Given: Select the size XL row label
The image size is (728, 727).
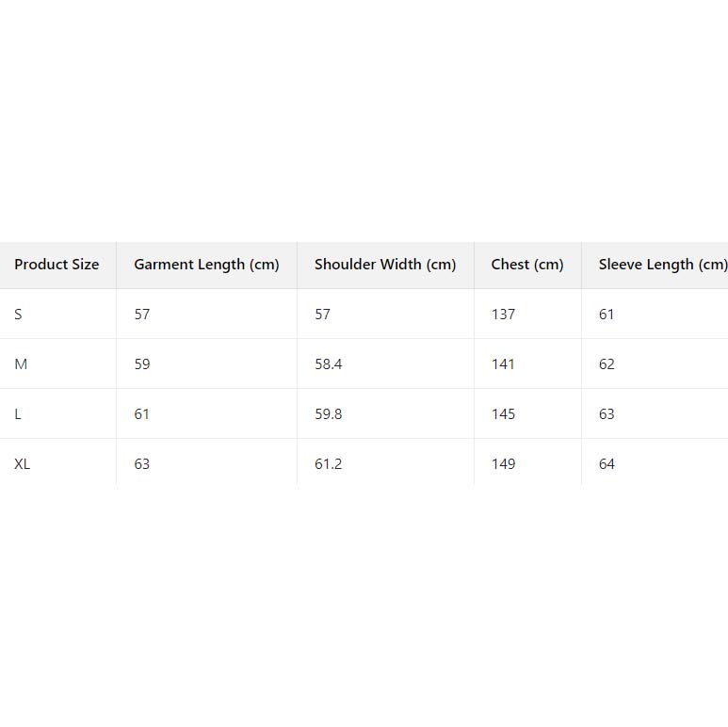Looking at the screenshot, I should [23, 464].
